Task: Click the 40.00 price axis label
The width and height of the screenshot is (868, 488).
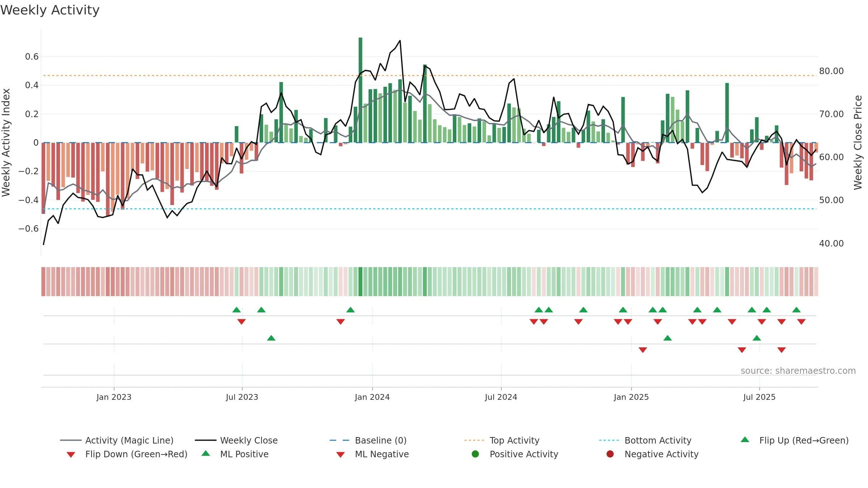Action: (831, 243)
